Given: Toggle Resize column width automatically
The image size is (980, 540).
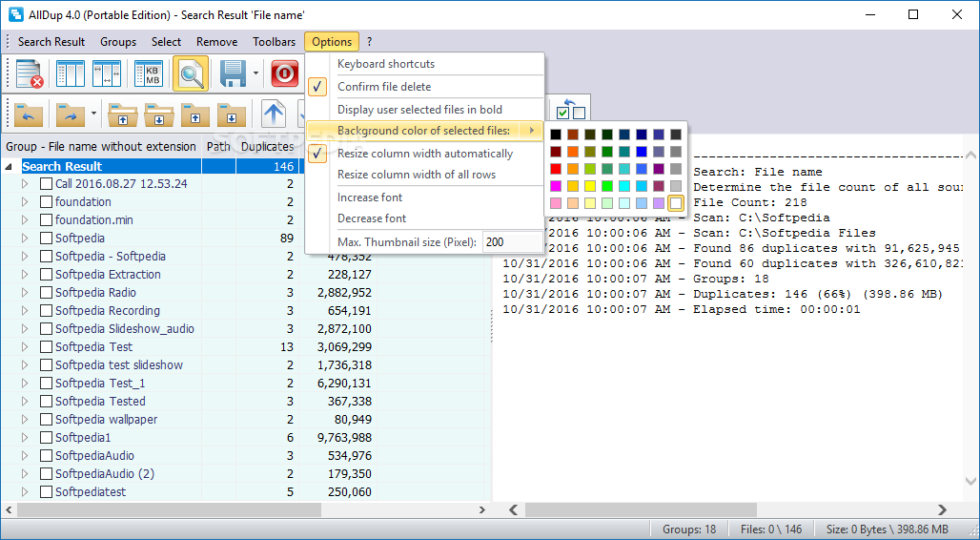Looking at the screenshot, I should (425, 154).
